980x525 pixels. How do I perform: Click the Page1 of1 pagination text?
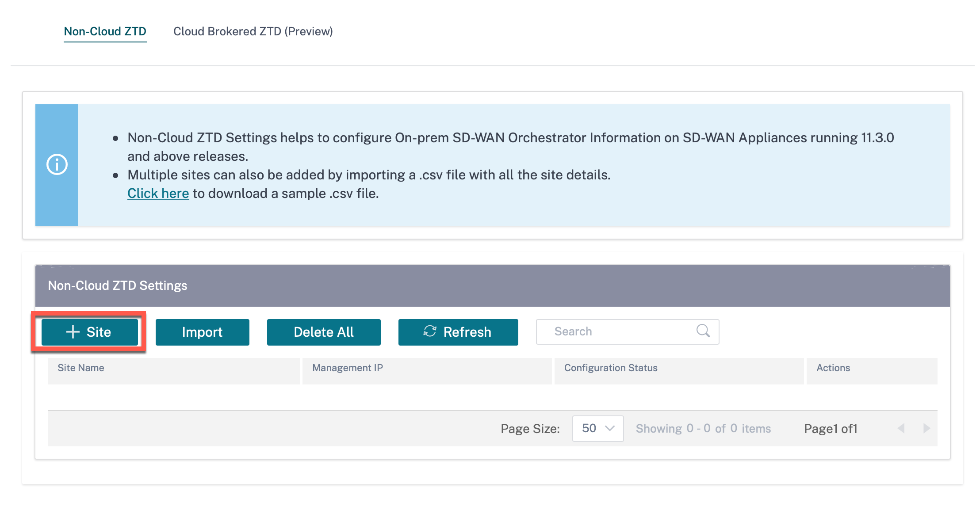pos(831,429)
